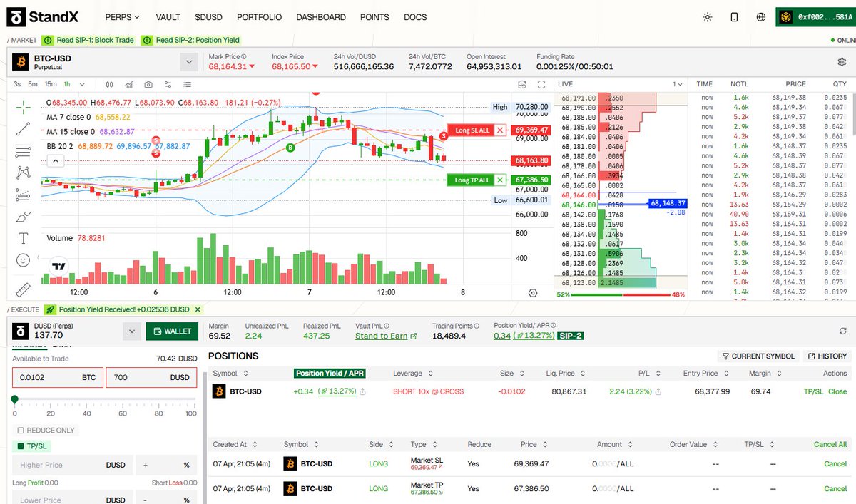Change candlestick chart style

[x=109, y=84]
